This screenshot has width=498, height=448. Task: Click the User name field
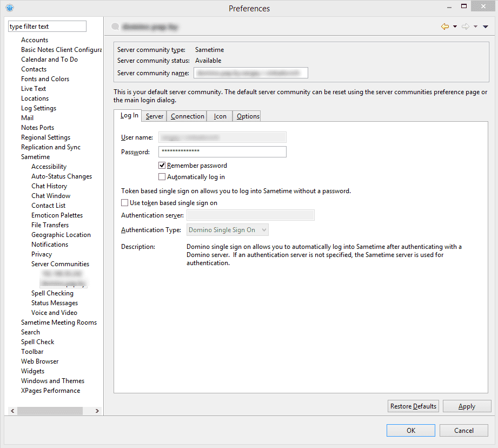222,137
